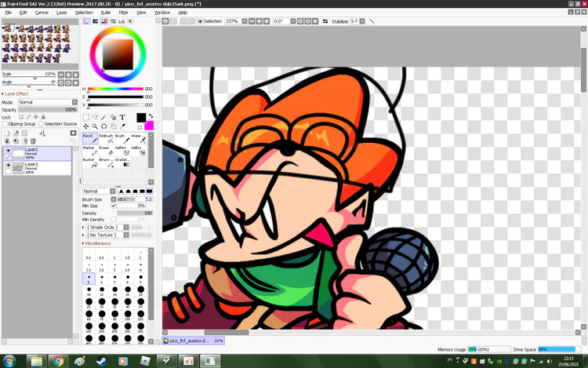Zoom in with navigator Scale plus button
This screenshot has width=588, height=368.
(x=69, y=75)
